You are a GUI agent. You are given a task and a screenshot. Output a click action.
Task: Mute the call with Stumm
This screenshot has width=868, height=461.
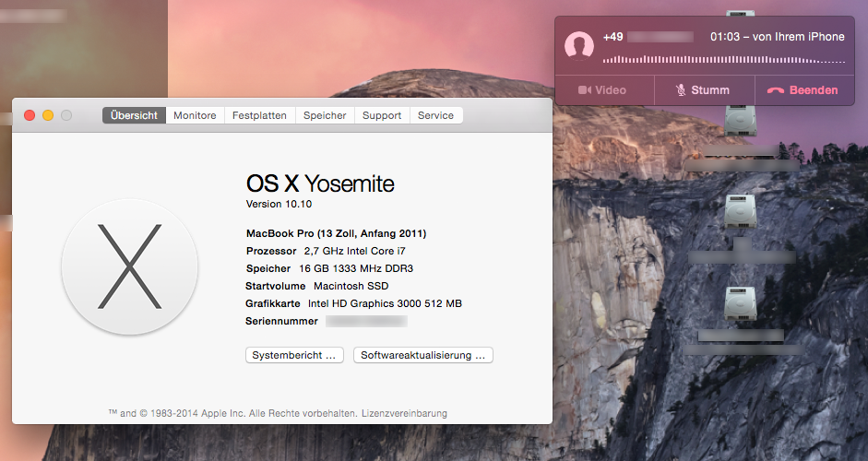click(704, 90)
